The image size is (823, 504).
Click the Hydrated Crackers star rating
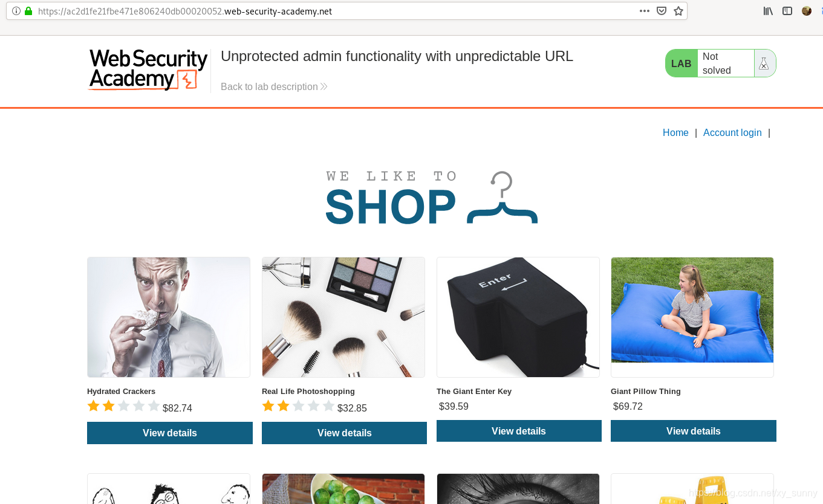(123, 406)
